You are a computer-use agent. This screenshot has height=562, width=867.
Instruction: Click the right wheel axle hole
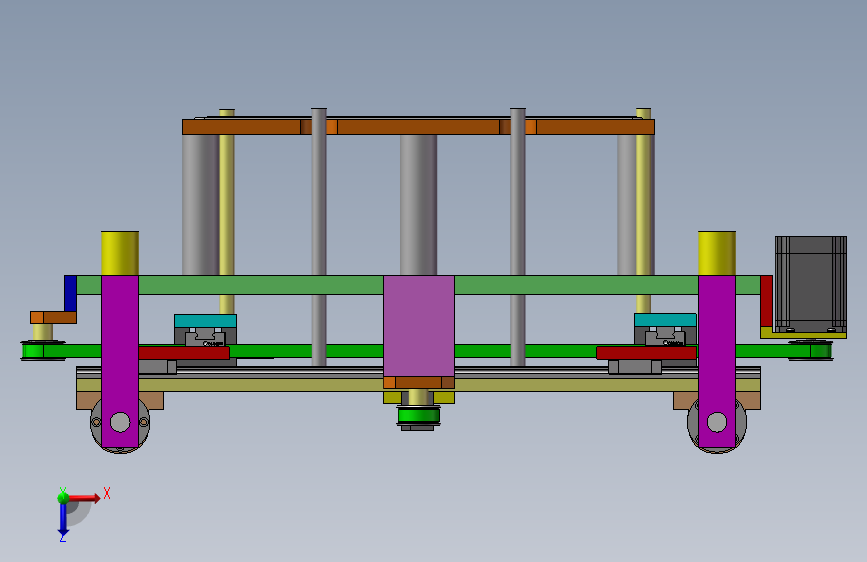coord(717,422)
